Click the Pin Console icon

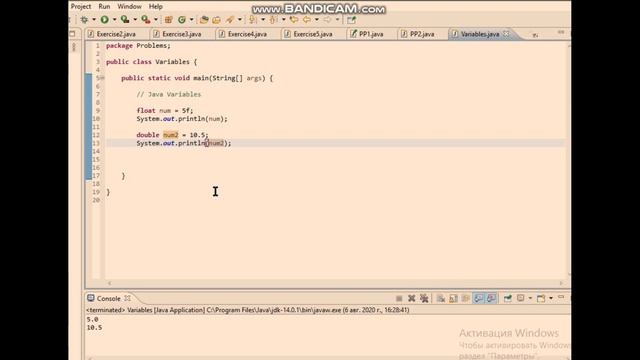point(507,298)
